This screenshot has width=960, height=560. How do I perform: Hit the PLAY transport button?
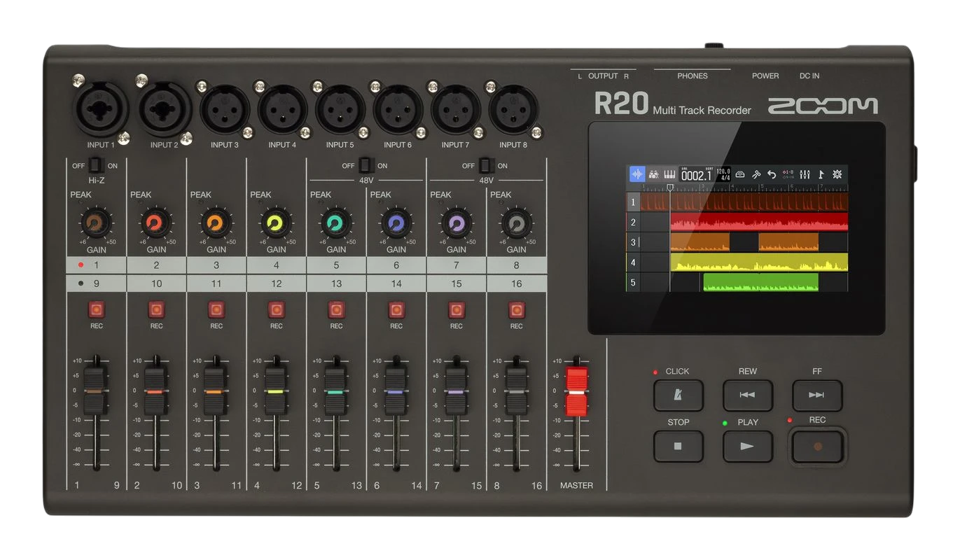point(748,446)
